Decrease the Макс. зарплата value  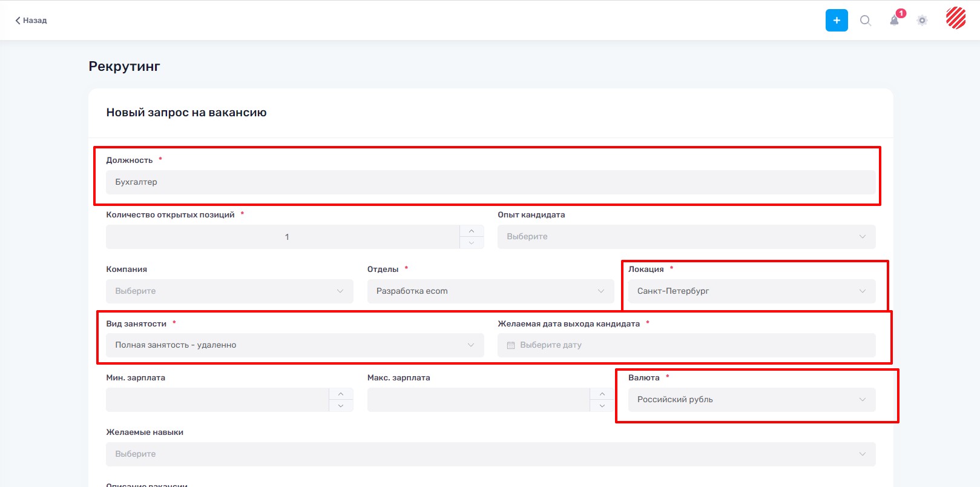602,406
